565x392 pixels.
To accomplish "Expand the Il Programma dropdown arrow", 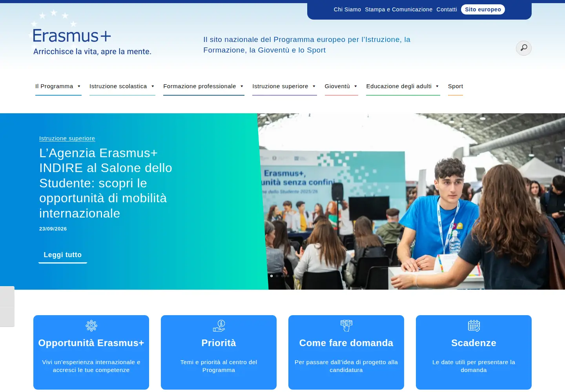I will (79, 86).
